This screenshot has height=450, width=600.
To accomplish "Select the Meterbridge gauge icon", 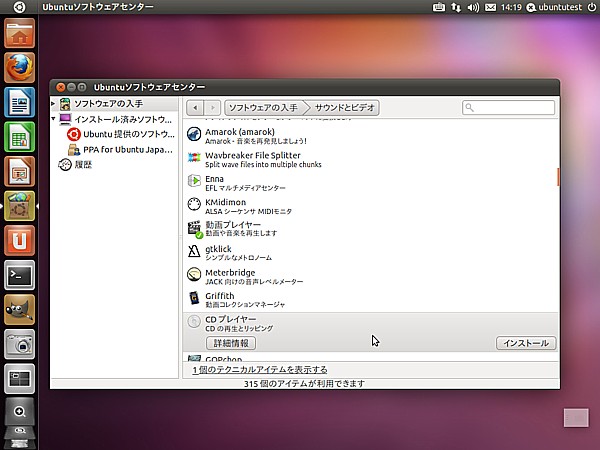I will [194, 275].
